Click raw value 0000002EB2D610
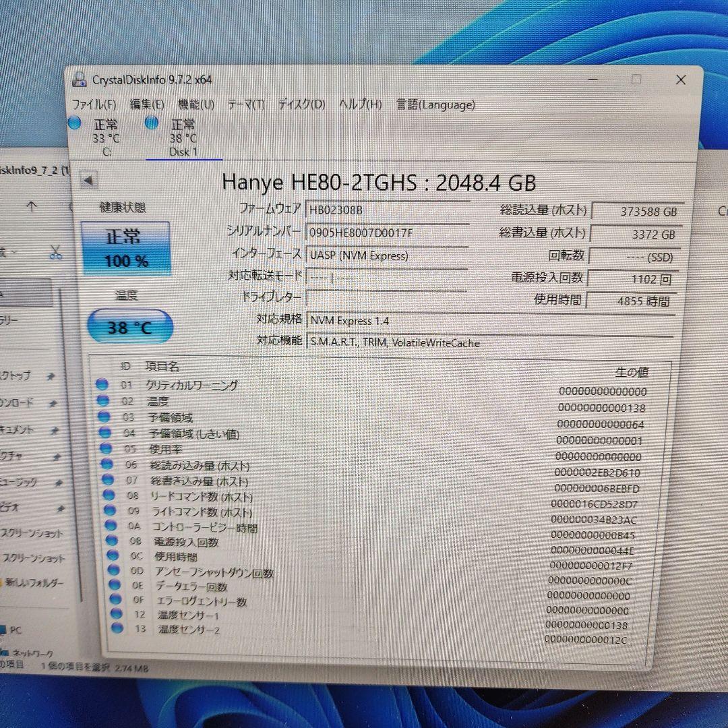The height and width of the screenshot is (728, 728). point(597,473)
